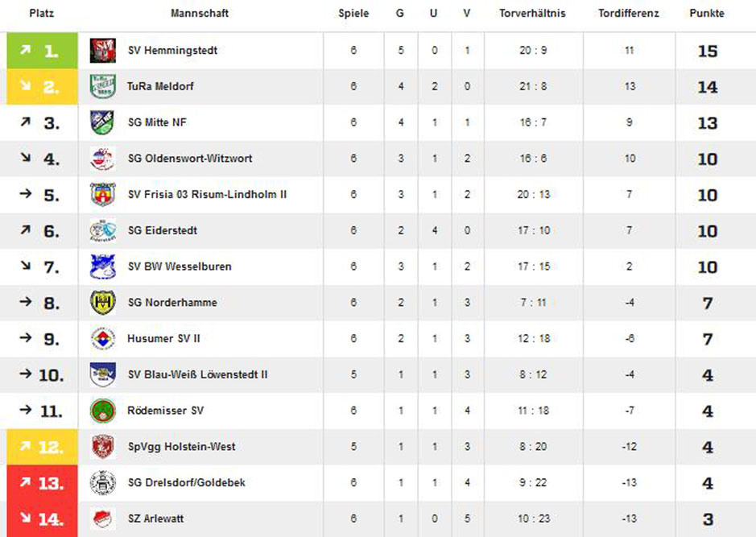
Task: Select the Punkte column header
Action: [x=706, y=14]
